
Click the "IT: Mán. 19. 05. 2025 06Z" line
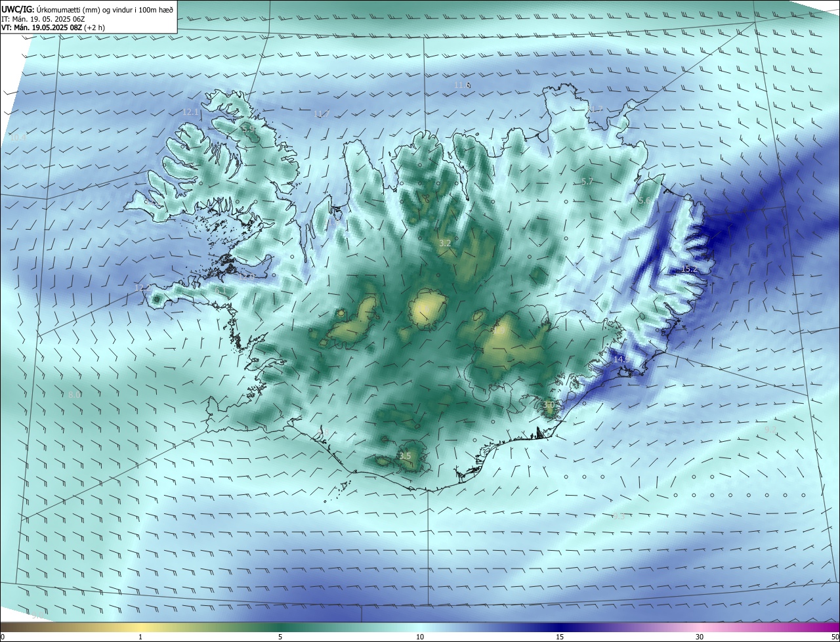(x=43, y=19)
